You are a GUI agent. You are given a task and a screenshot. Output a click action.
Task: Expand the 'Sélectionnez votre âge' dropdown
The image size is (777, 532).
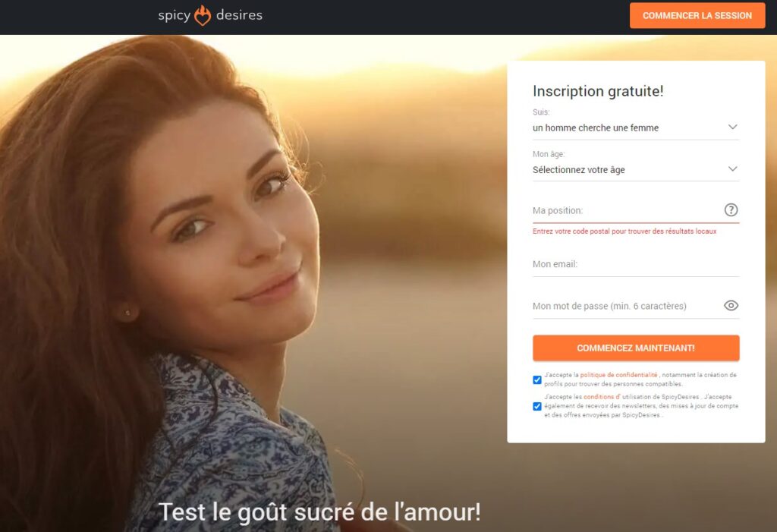point(636,169)
